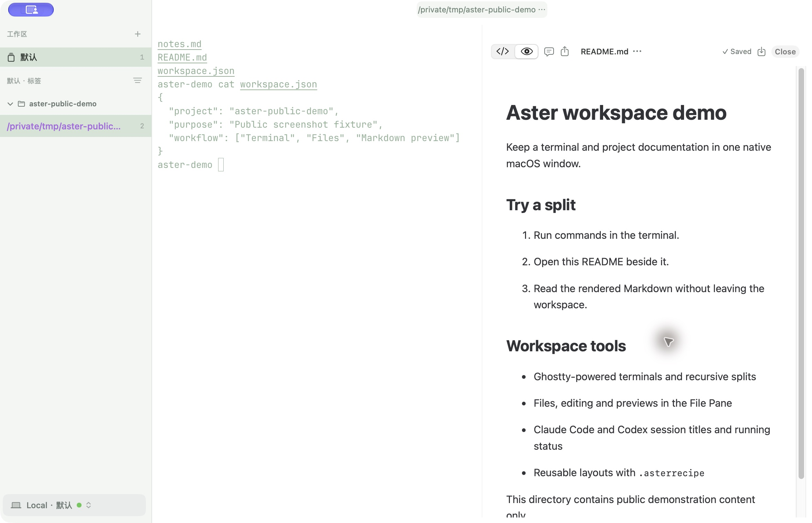Screen dimensions: 812x523
Task: Close the README.md file pane
Action: 785,52
